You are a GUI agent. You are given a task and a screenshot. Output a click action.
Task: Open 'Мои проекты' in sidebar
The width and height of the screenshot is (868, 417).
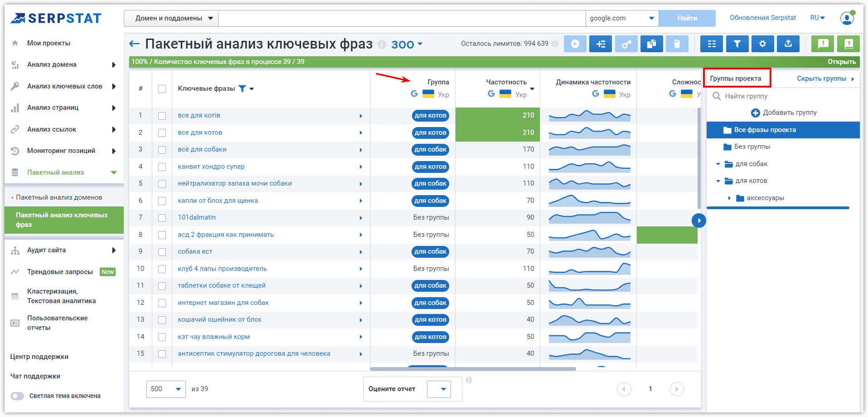tap(48, 43)
